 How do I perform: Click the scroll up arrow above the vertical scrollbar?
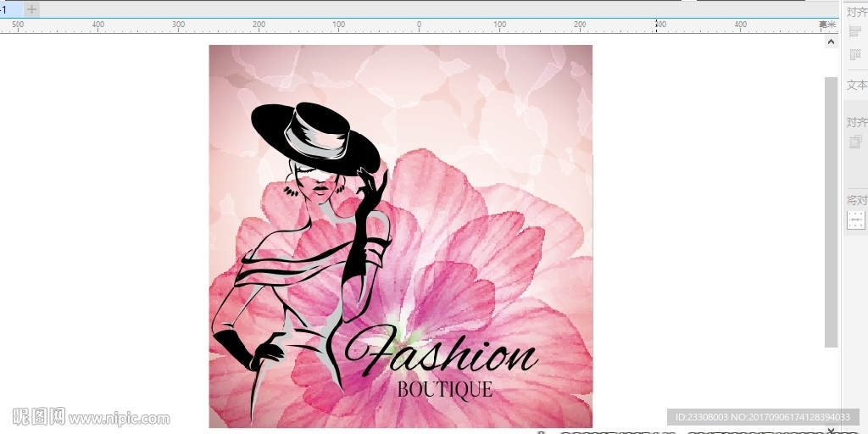[831, 41]
